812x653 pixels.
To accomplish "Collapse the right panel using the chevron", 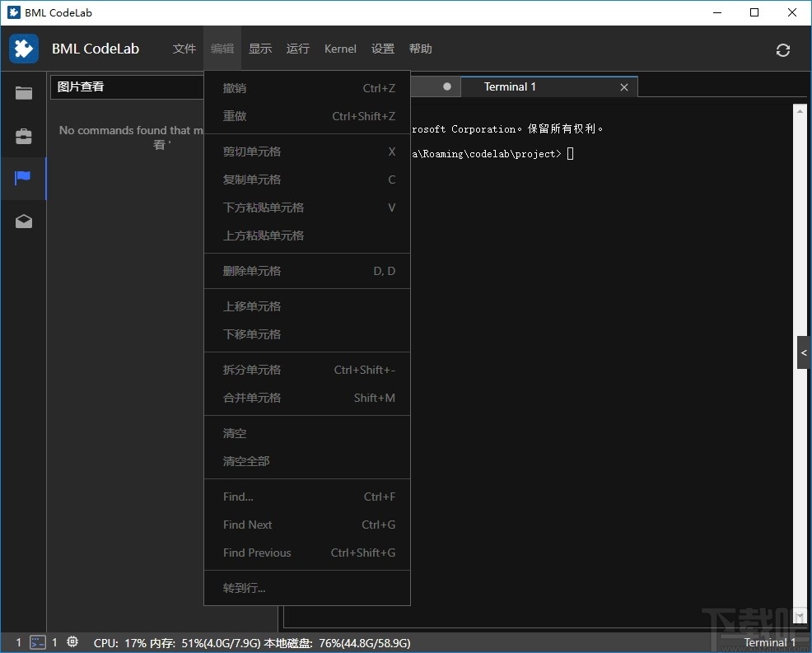I will coord(804,352).
